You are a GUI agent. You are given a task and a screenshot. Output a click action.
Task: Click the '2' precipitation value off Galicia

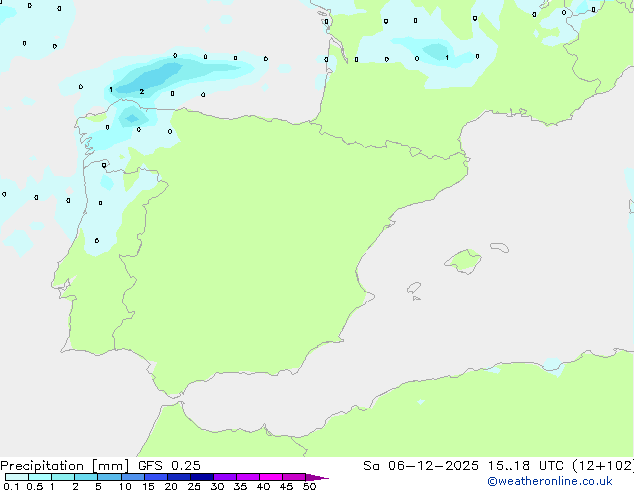pyautogui.click(x=142, y=91)
